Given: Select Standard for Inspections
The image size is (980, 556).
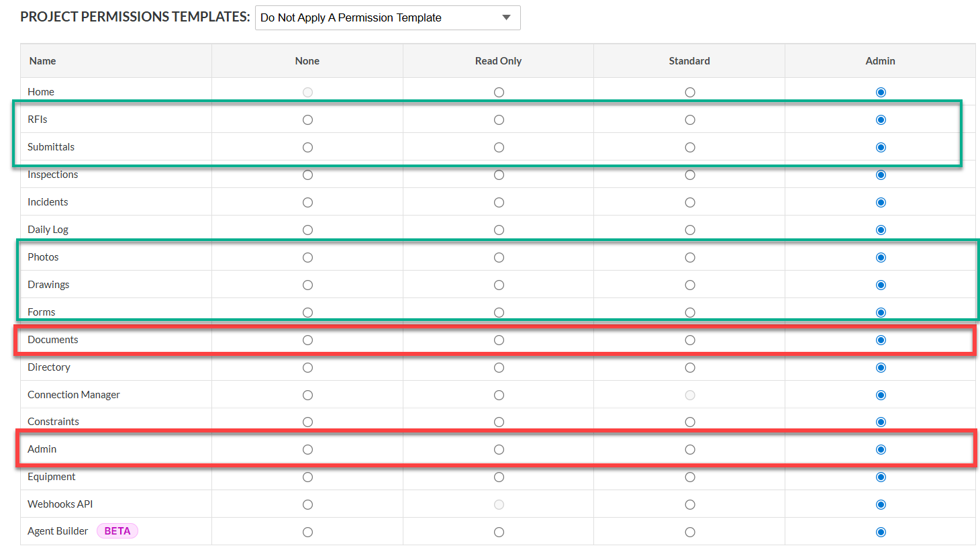Looking at the screenshot, I should (690, 175).
